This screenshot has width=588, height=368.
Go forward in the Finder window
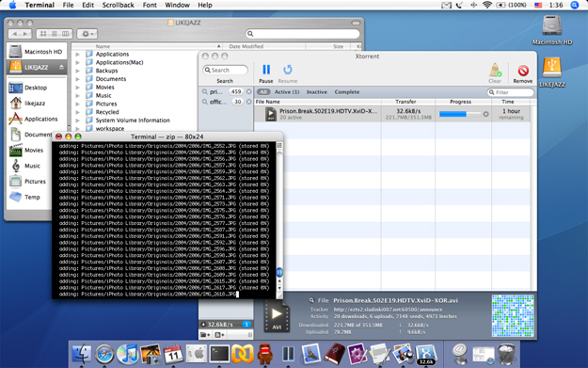coord(25,34)
